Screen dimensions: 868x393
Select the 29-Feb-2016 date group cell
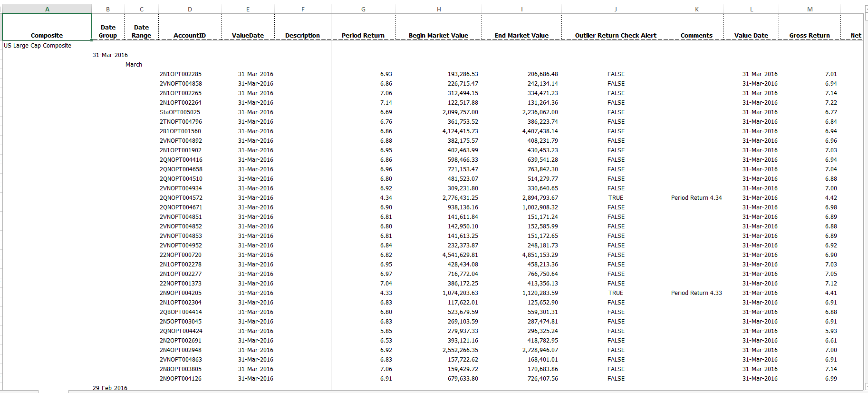[x=110, y=388]
